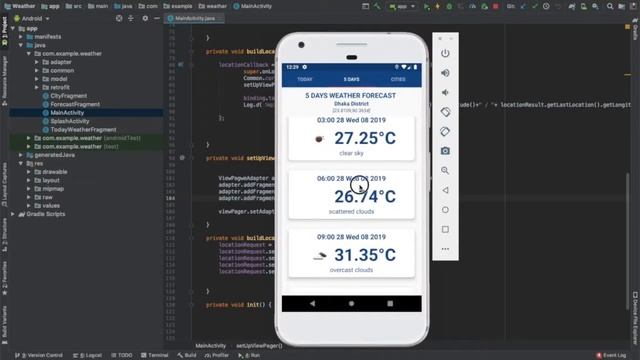Image resolution: width=640 pixels, height=360 pixels.
Task: Open the Profiler tool window
Action: click(217, 355)
